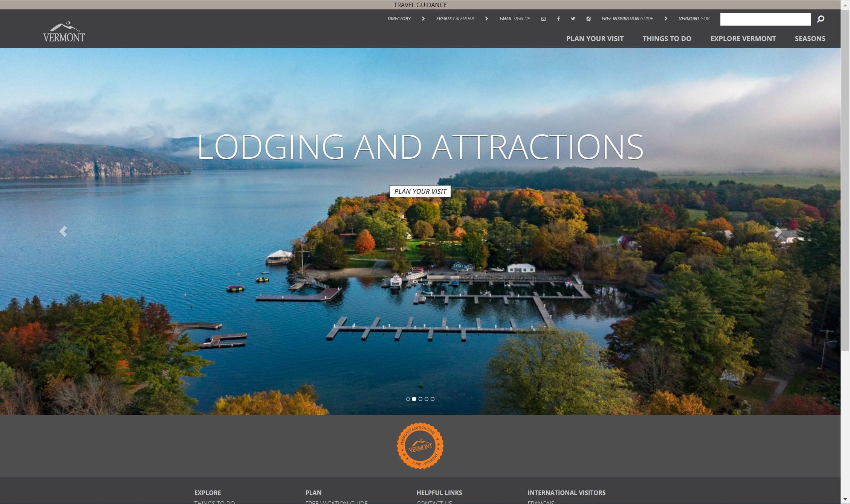Click the Vermont mountain logo

tap(64, 32)
